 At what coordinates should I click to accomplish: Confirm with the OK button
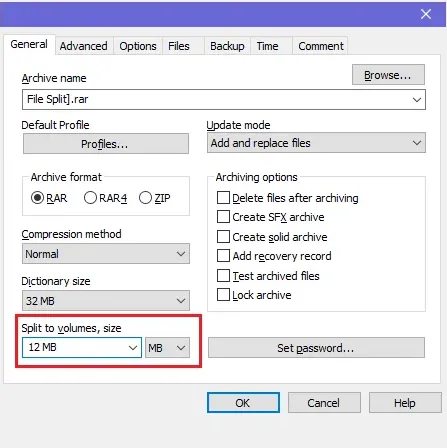click(x=243, y=403)
